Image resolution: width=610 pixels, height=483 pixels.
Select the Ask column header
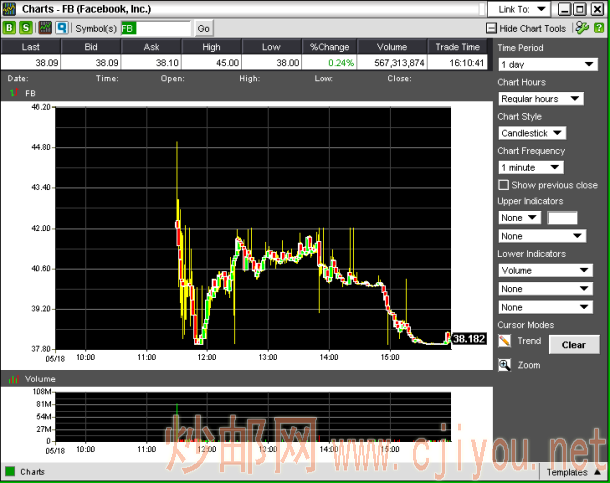(x=151, y=47)
